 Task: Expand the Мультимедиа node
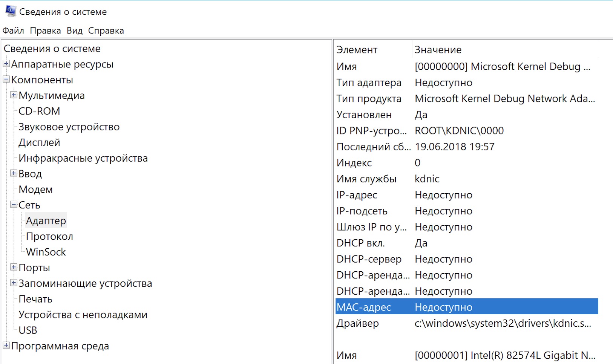14,95
